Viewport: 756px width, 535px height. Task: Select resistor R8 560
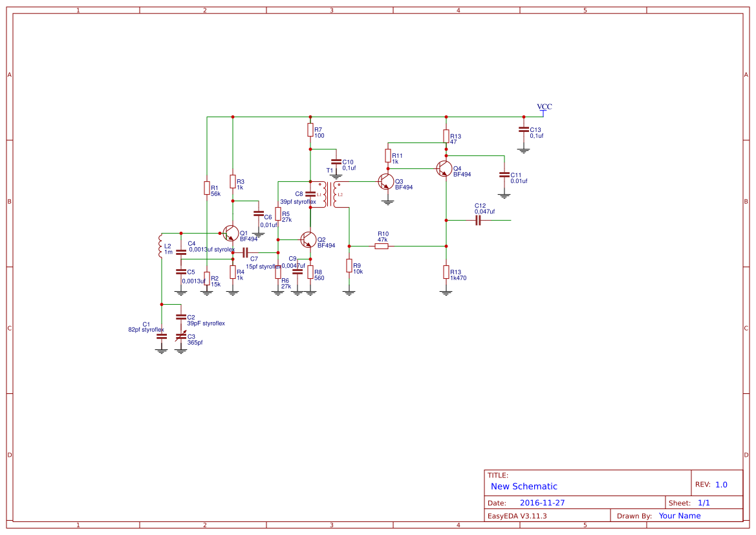tap(310, 273)
